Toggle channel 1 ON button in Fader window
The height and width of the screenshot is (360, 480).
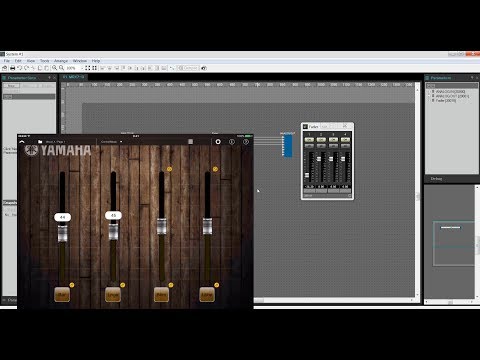tap(309, 140)
